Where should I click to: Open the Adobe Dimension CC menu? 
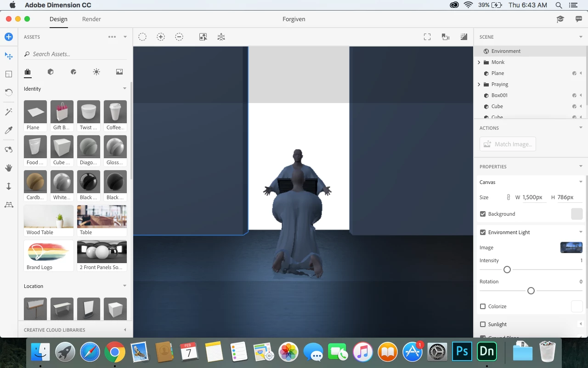click(58, 5)
